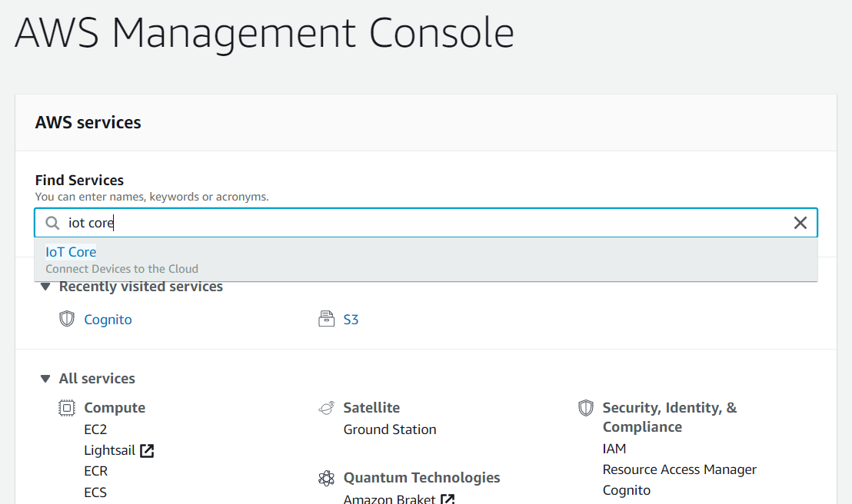Screen dimensions: 852x504
Task: Open S3 from recently visited services
Action: 351,320
